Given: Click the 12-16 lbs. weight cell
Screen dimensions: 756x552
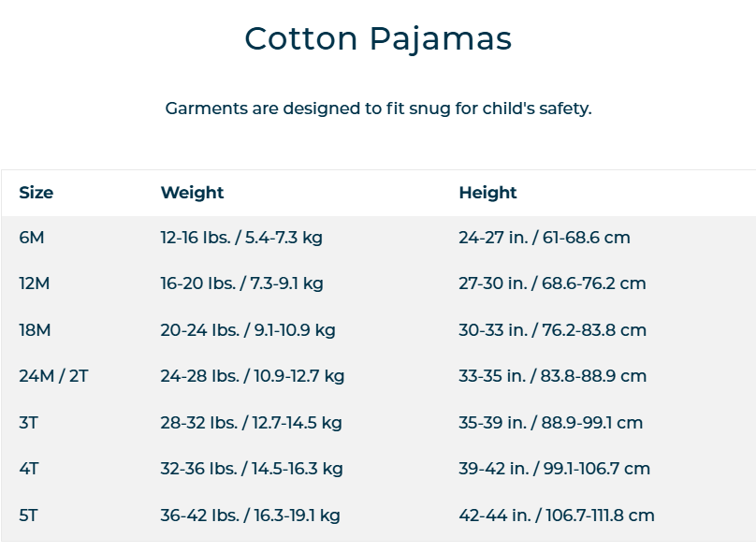Looking at the screenshot, I should [x=241, y=238].
